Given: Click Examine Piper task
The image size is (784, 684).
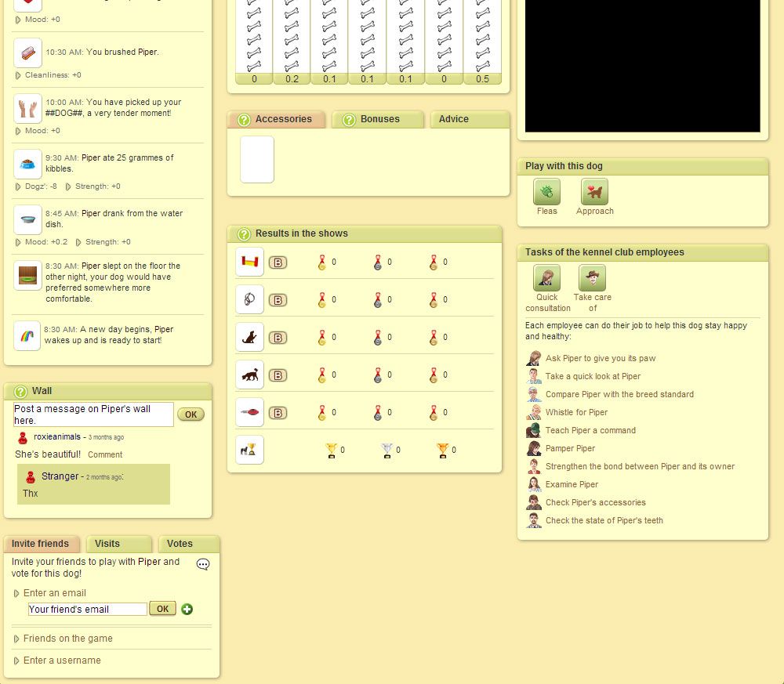Looking at the screenshot, I should 572,484.
